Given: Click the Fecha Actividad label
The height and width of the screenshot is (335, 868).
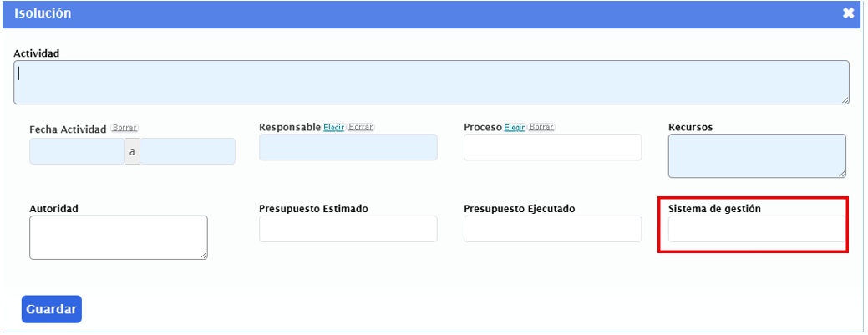Looking at the screenshot, I should click(x=68, y=129).
